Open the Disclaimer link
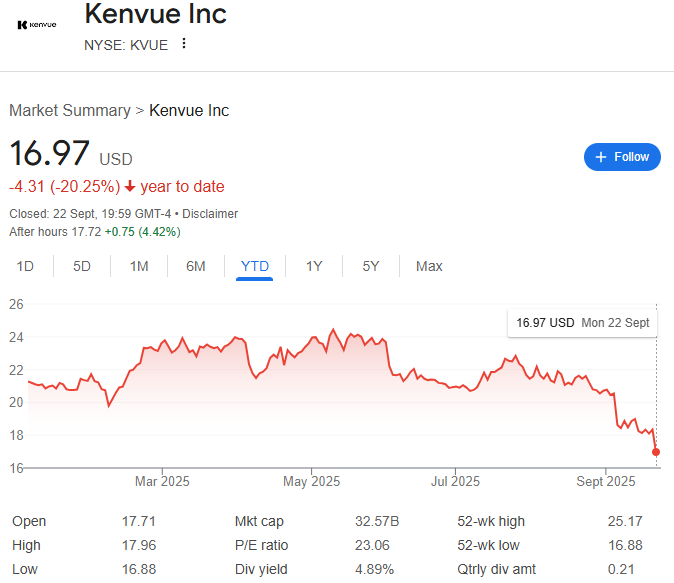674x583 pixels. click(210, 214)
